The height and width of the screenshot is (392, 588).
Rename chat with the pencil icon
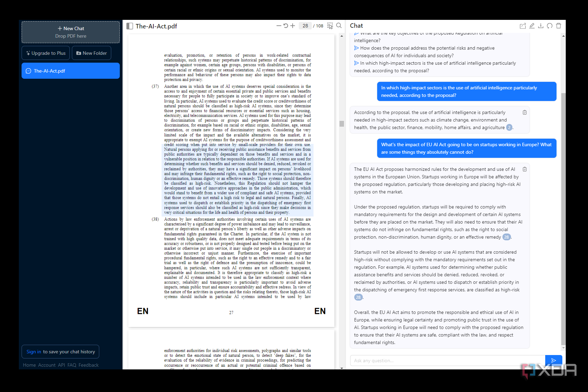click(x=532, y=26)
